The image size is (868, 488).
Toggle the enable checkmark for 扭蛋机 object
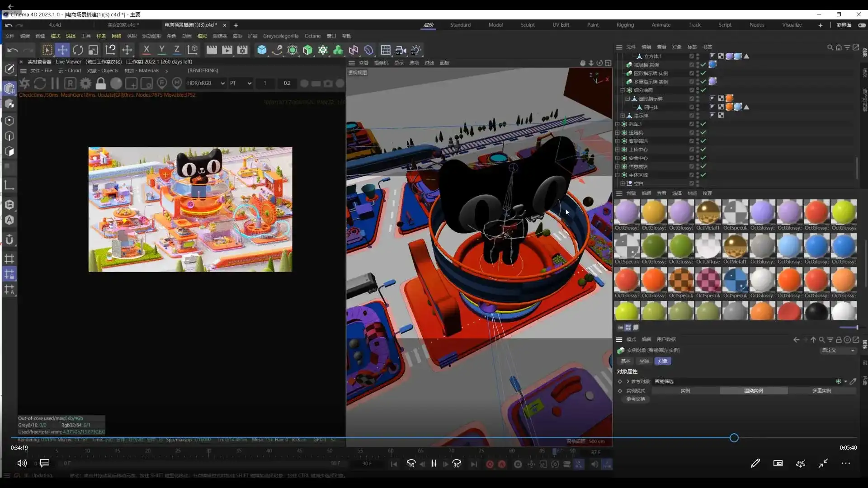pos(703,132)
